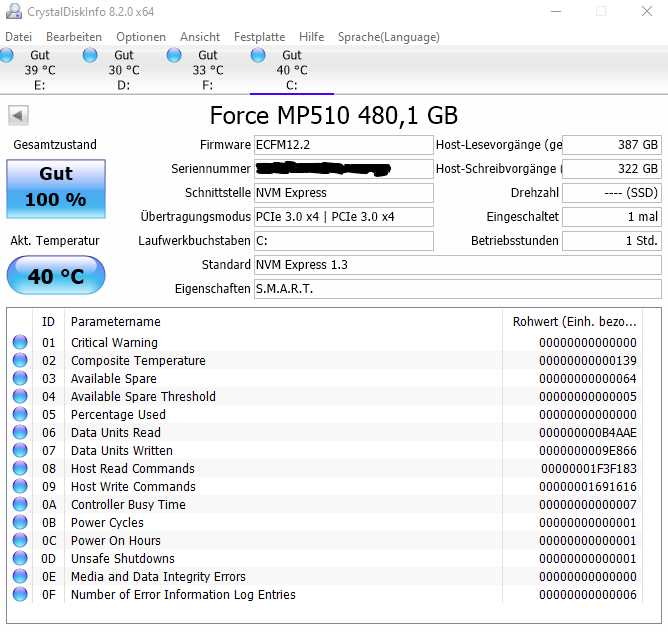Click the ID column header

(49, 321)
